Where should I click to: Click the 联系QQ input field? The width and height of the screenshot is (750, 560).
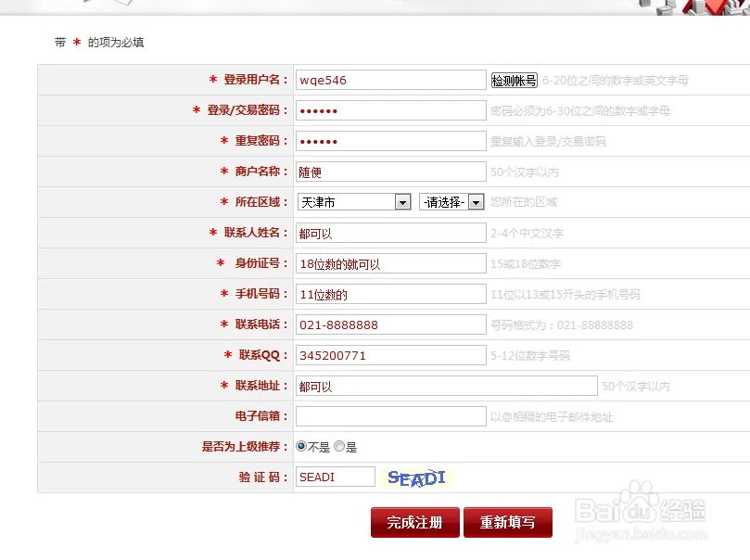pyautogui.click(x=389, y=355)
